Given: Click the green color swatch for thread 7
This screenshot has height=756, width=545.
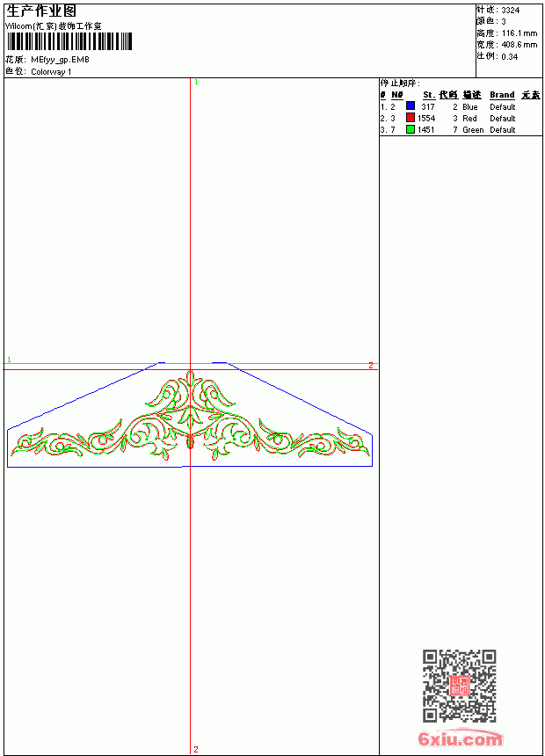Looking at the screenshot, I should 411,128.
